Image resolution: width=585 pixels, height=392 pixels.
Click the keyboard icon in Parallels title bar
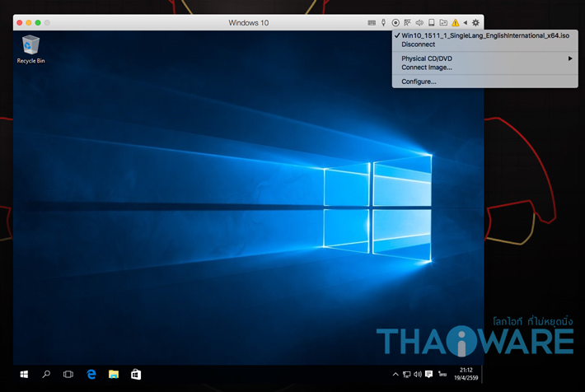point(372,23)
